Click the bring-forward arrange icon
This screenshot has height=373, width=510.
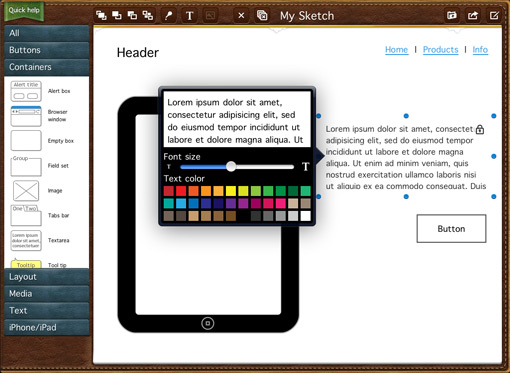point(117,15)
